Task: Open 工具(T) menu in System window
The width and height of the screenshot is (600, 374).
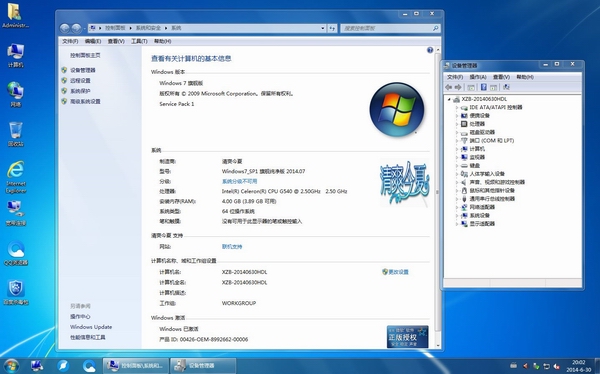Action: point(139,41)
